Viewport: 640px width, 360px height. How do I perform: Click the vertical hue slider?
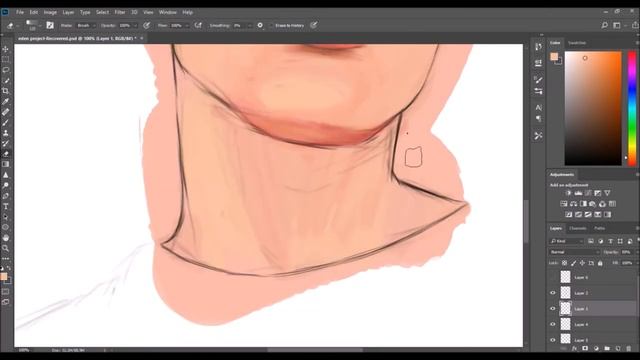pyautogui.click(x=631, y=108)
